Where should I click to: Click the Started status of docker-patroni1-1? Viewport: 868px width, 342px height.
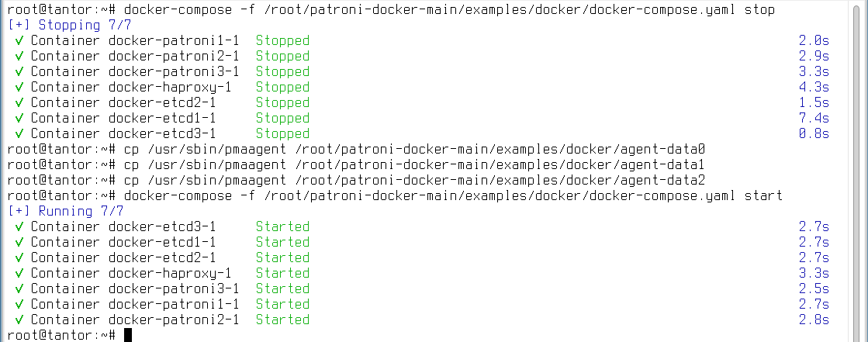point(282,304)
